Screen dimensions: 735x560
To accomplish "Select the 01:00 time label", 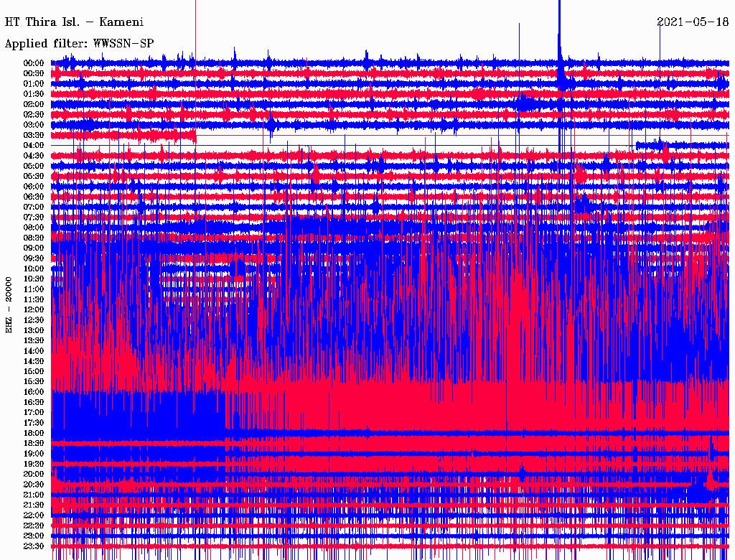I will (34, 84).
